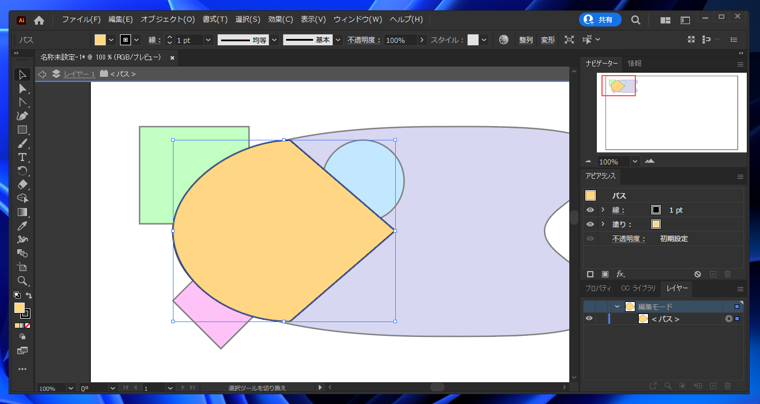Image resolution: width=760 pixels, height=404 pixels.
Task: Click the search magnifier icon in title bar
Action: 635,20
